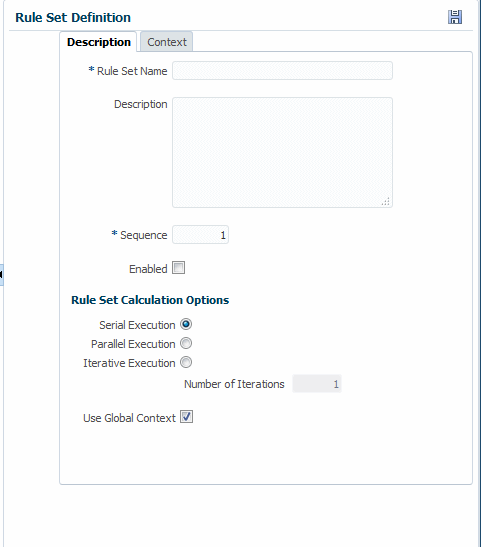The height and width of the screenshot is (547, 481).
Task: Click the Use Global Context label
Action: pos(129,418)
